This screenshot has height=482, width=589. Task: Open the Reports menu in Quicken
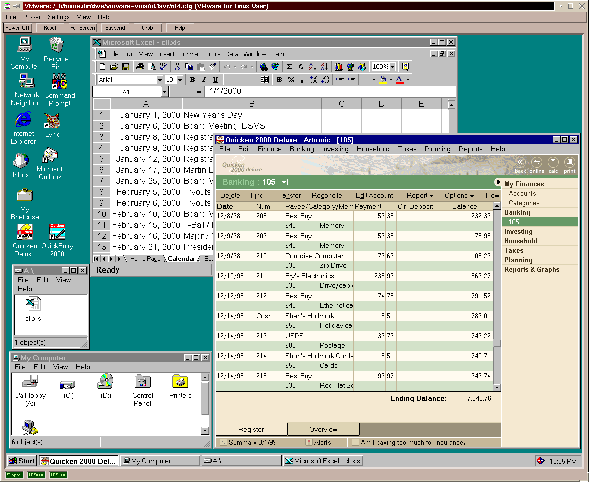(x=470, y=149)
